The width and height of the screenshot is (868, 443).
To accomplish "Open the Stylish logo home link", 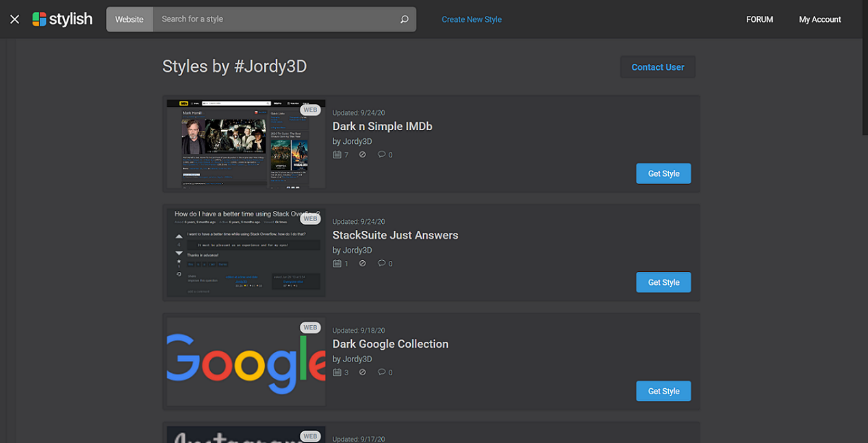I will coord(62,19).
